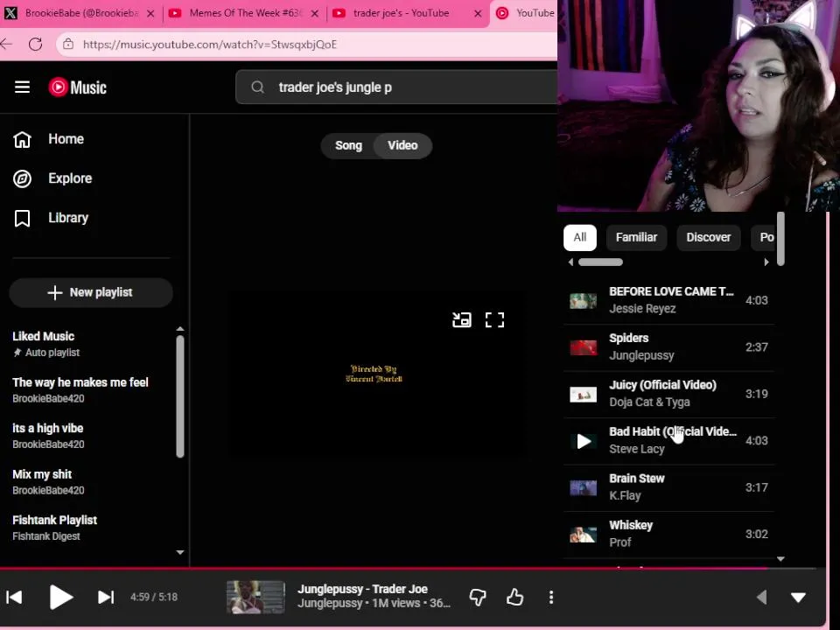
Task: Click the filter chips horizontal scrollbar
Action: click(x=600, y=262)
